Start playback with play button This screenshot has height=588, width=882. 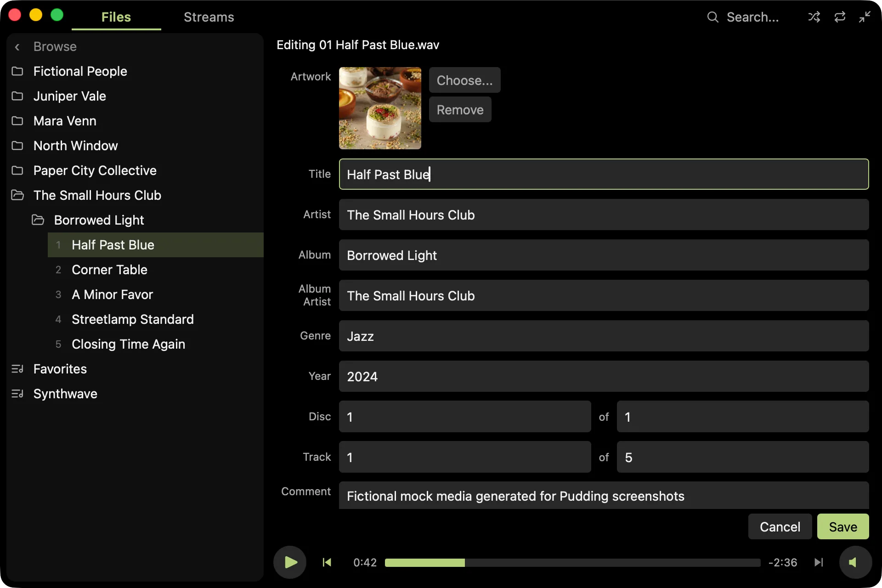point(290,562)
